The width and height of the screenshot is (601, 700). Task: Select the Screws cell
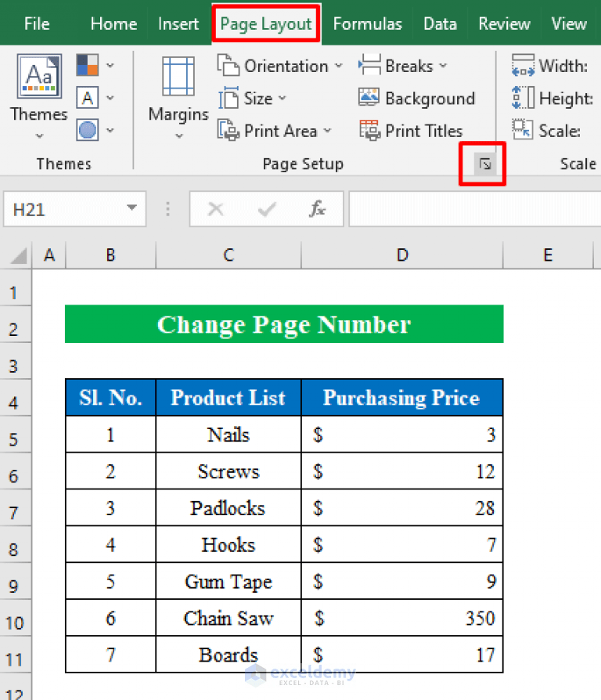coord(229,471)
